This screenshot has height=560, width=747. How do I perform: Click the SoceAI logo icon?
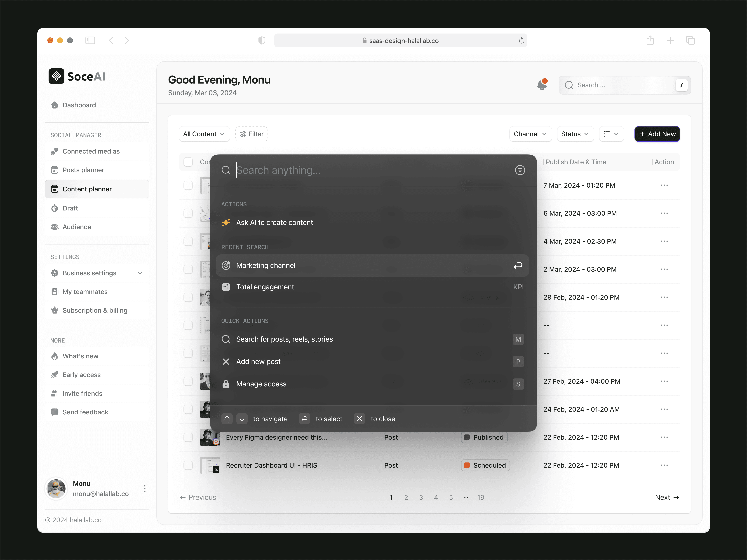(56, 76)
